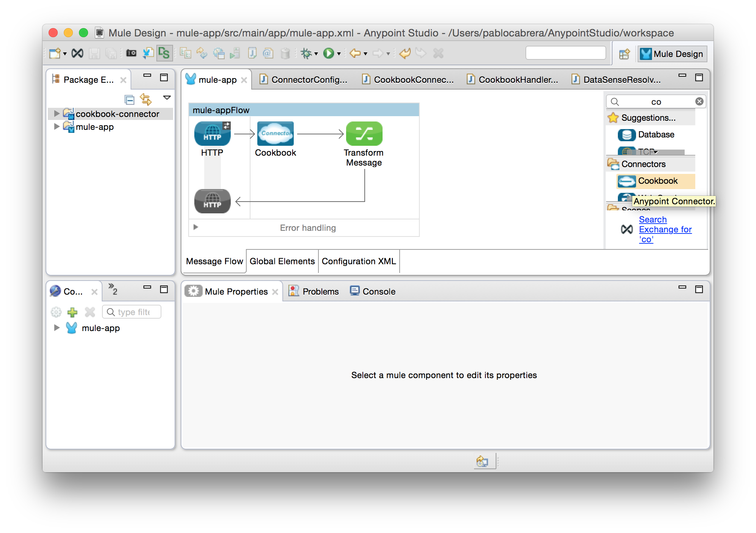Click the green Run button
The height and width of the screenshot is (533, 756).
(x=328, y=53)
